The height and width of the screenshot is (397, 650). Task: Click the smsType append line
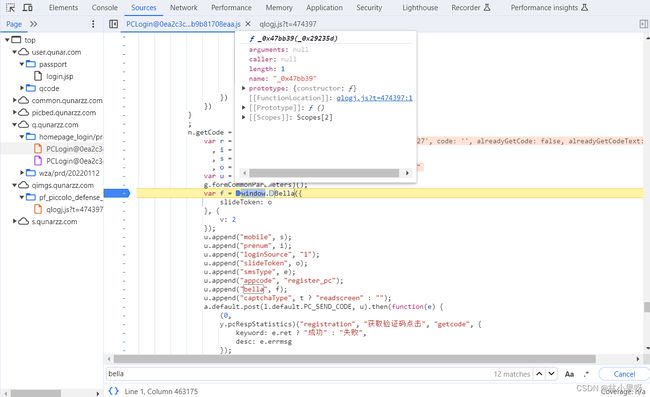pyautogui.click(x=250, y=272)
